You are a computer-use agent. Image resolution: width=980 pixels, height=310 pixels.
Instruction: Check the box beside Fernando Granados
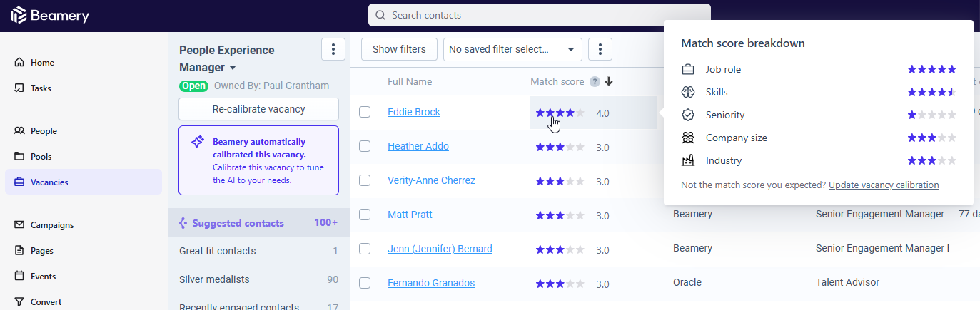click(365, 283)
